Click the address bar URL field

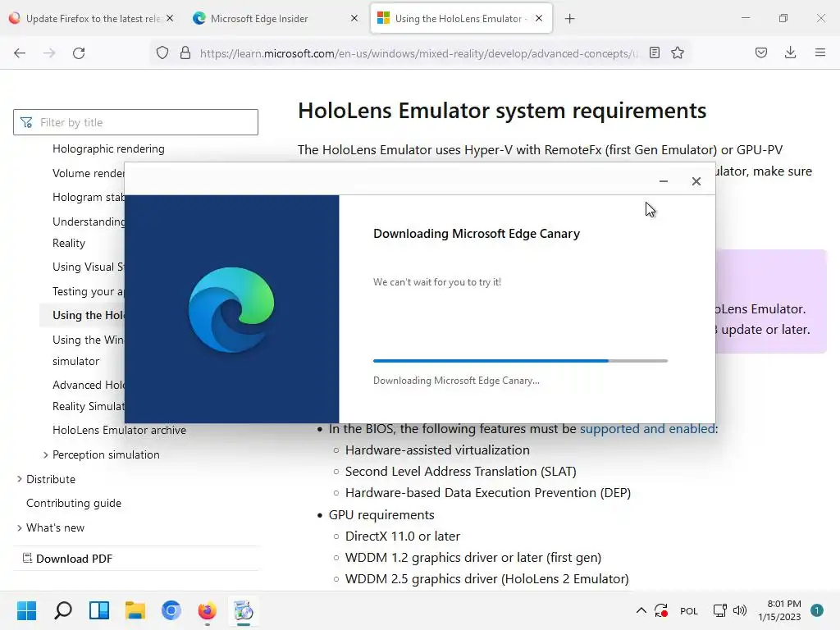[419, 53]
